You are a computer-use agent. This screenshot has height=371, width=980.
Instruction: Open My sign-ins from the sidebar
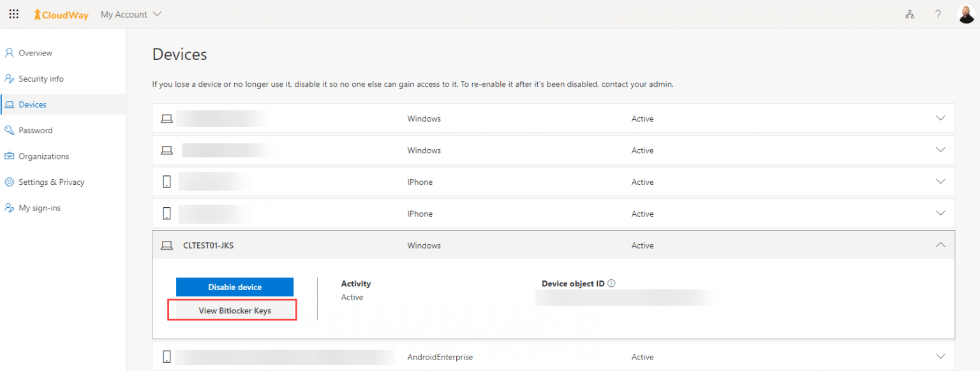39,207
